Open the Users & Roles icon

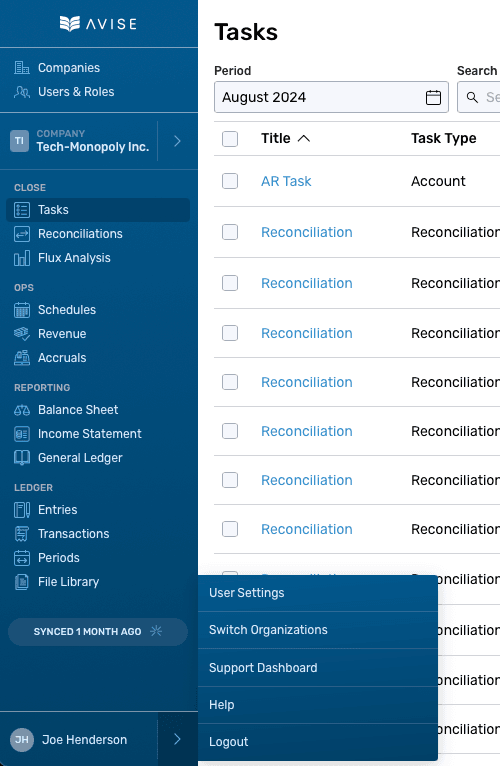point(22,92)
